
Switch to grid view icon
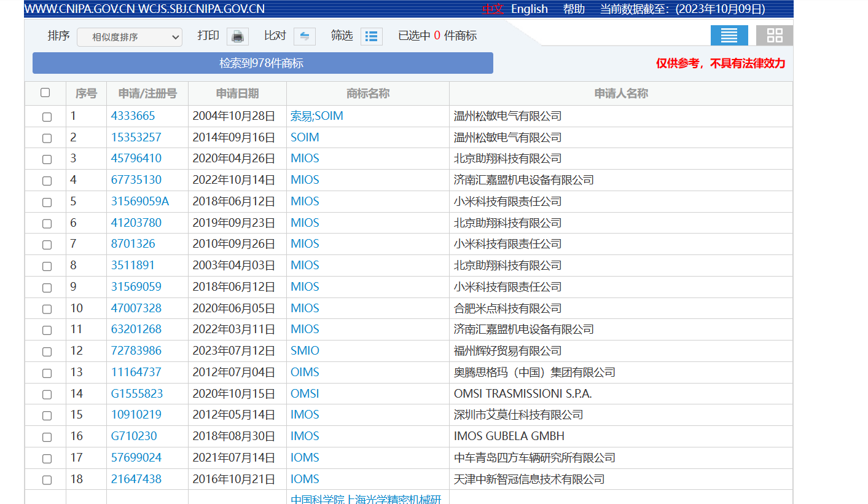775,36
